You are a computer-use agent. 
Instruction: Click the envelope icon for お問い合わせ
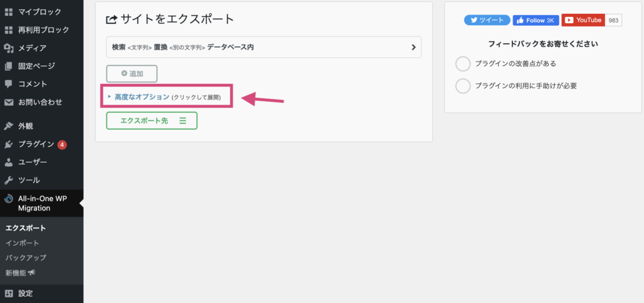click(x=9, y=102)
